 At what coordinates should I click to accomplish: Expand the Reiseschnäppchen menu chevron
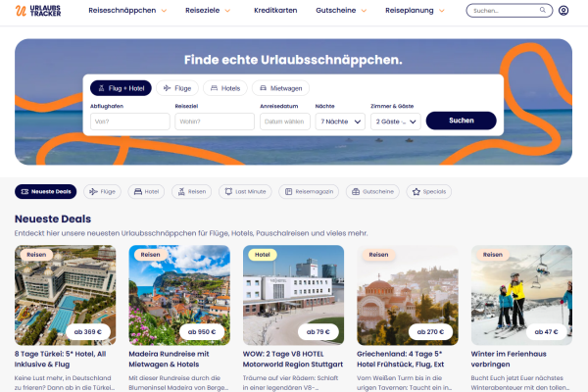[164, 11]
